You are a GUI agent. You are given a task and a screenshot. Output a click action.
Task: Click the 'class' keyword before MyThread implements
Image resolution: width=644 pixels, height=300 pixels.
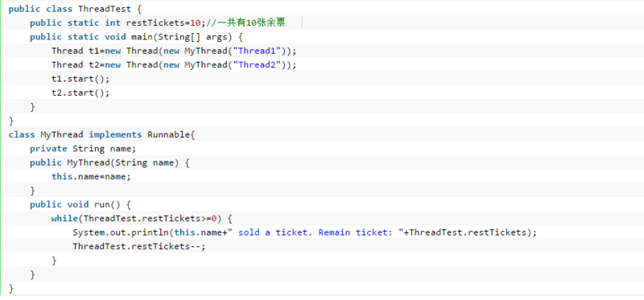(22, 134)
